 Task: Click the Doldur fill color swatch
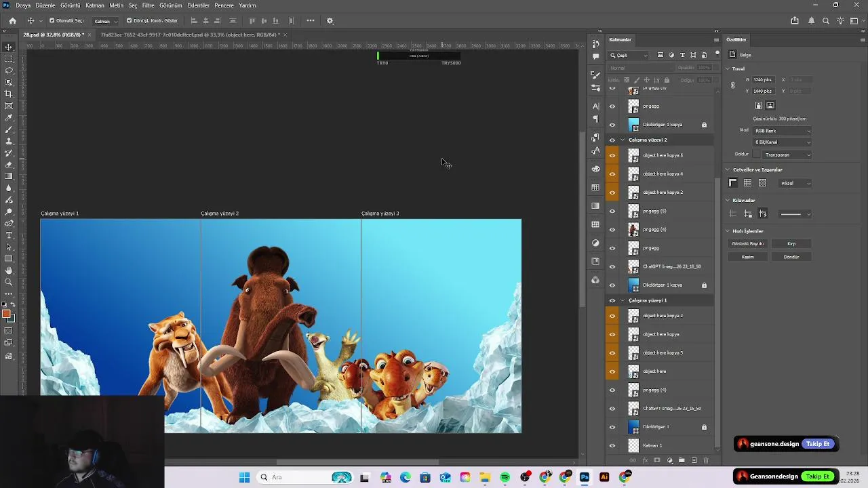(757, 155)
